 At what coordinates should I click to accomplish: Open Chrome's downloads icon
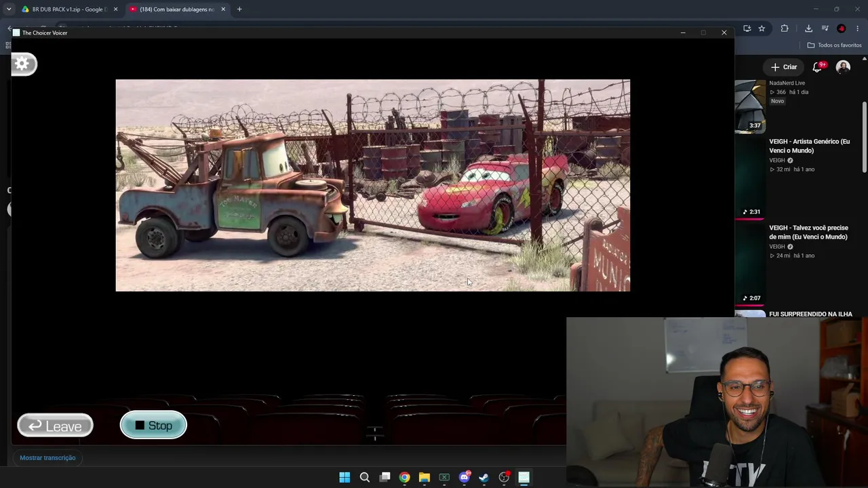click(x=808, y=28)
